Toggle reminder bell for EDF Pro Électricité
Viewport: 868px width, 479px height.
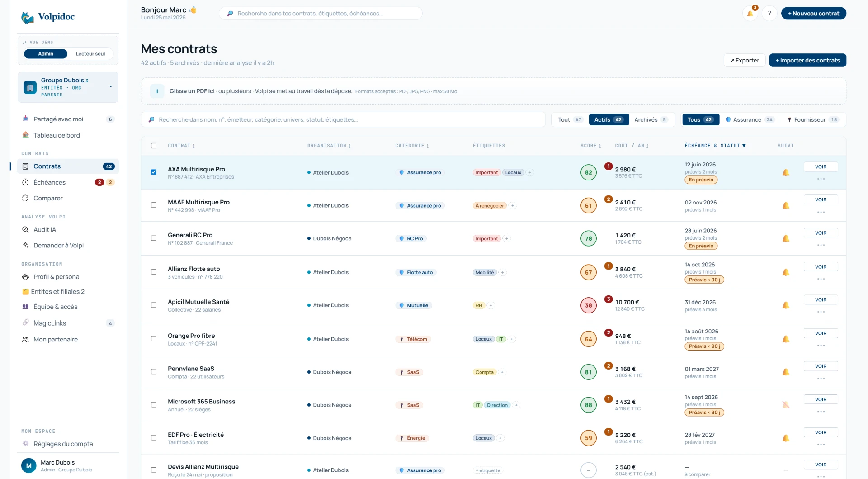tap(786, 438)
